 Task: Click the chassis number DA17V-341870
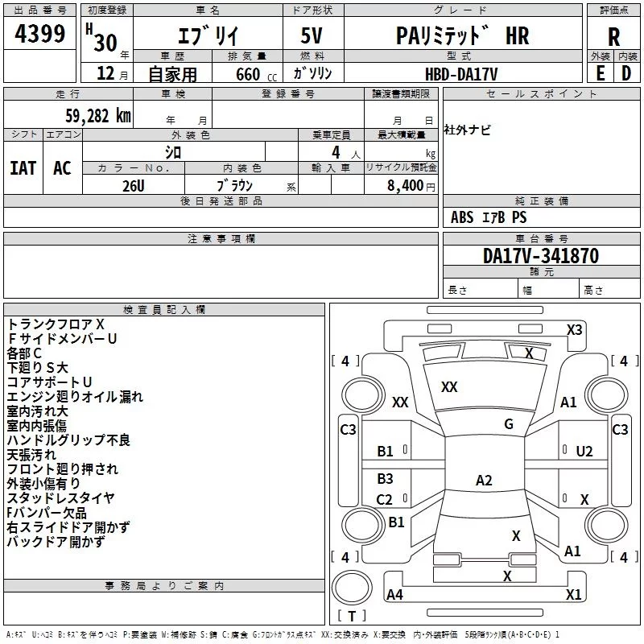(x=541, y=255)
